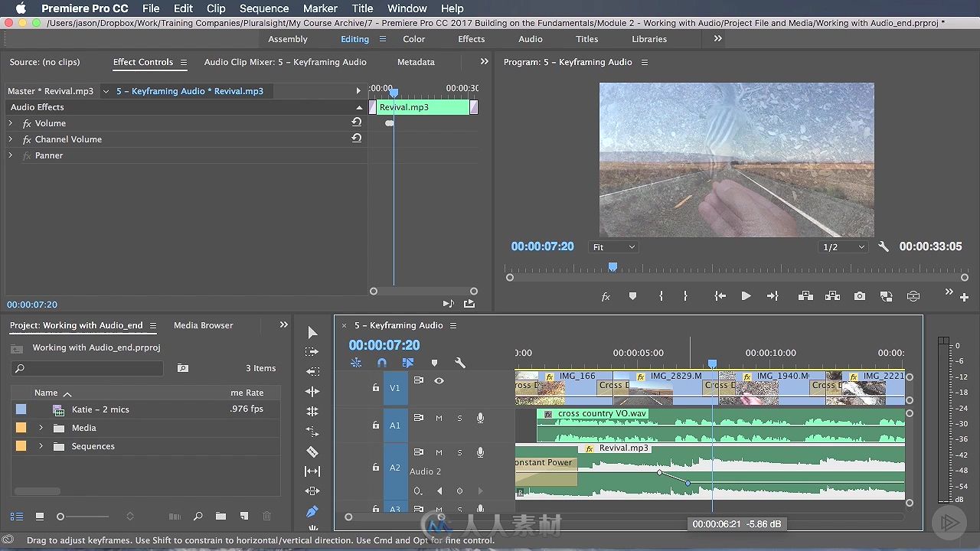Image resolution: width=980 pixels, height=551 pixels.
Task: Select the Track Select Forward tool
Action: [312, 352]
